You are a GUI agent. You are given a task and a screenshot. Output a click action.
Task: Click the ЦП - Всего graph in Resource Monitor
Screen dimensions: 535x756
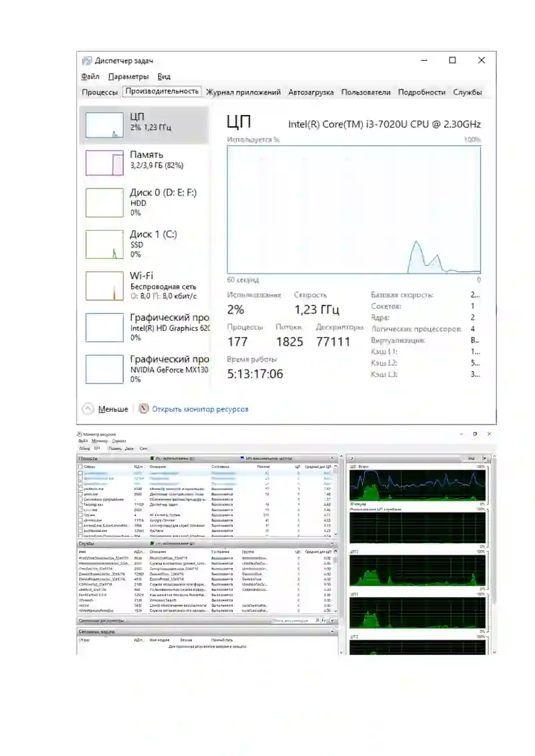pos(417,485)
